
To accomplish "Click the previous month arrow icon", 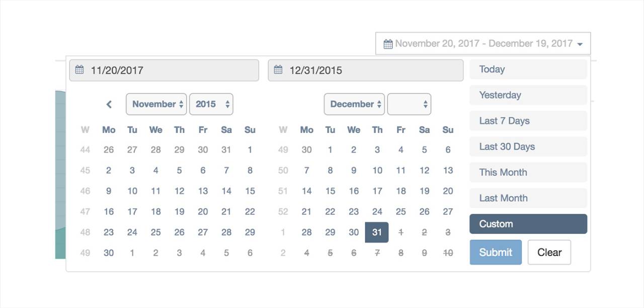I will (x=109, y=104).
